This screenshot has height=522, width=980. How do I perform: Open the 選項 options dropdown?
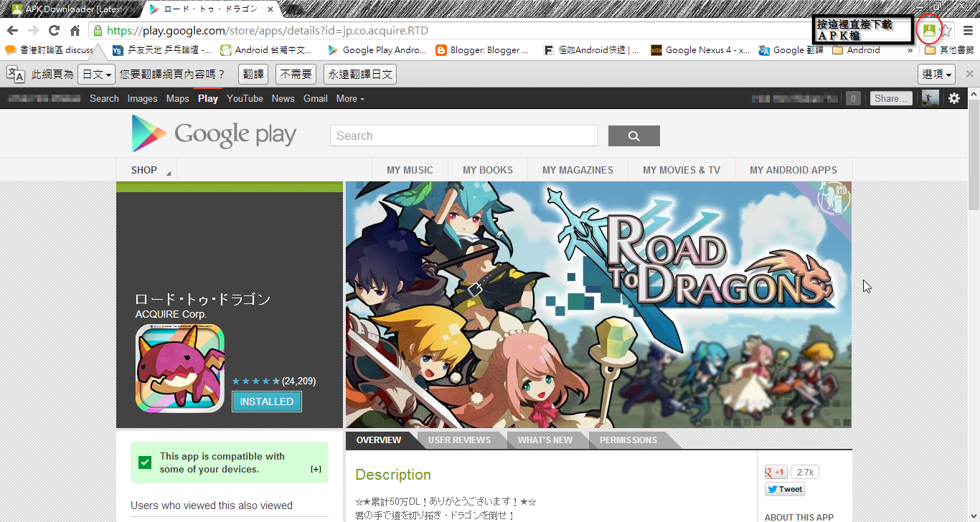[x=936, y=75]
